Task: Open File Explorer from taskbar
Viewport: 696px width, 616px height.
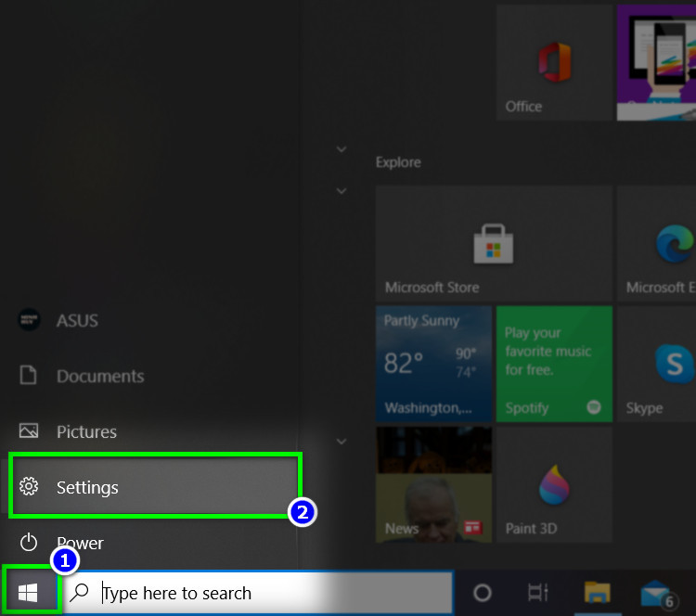Action: click(597, 593)
